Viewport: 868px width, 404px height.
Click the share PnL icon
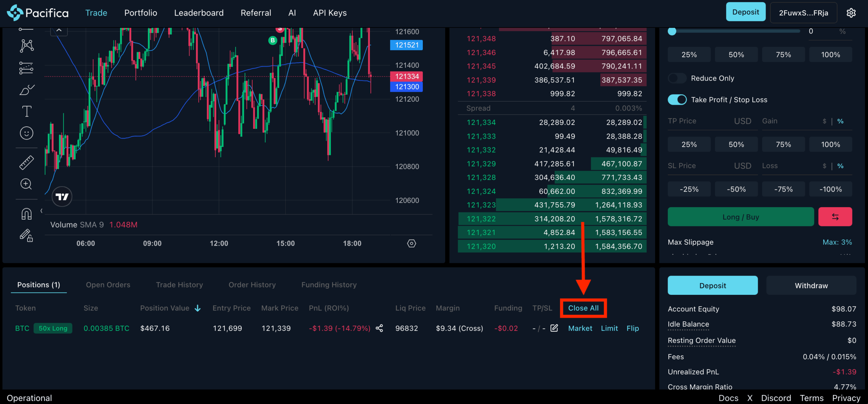379,328
